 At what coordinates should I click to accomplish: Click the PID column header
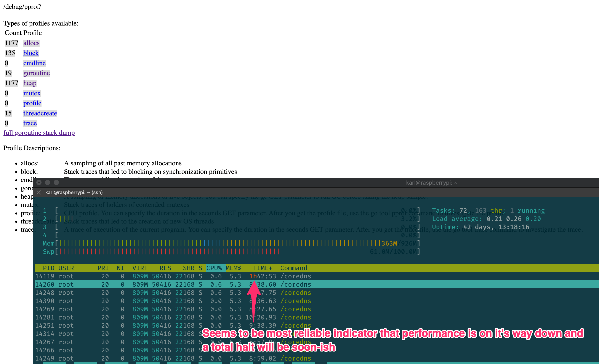point(49,268)
